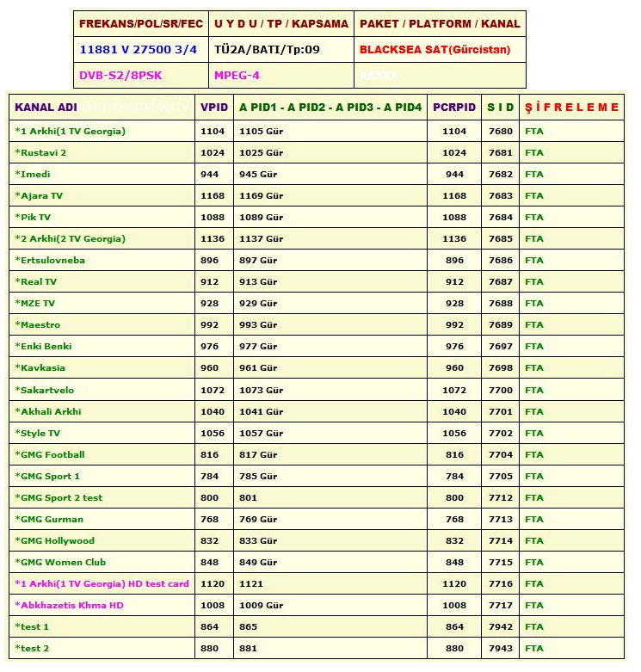Select channel '*Ajara TV'
641x672 pixels.
(39, 195)
